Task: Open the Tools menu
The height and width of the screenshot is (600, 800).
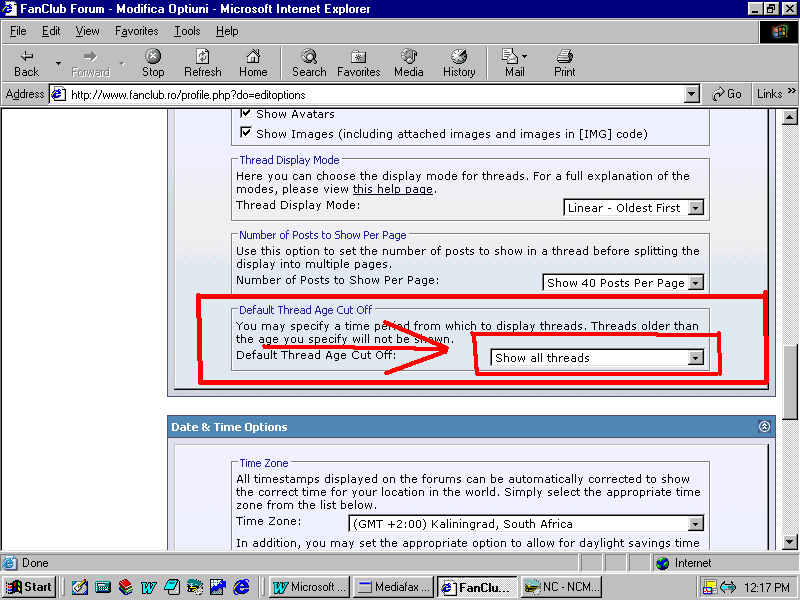Action: pos(187,31)
